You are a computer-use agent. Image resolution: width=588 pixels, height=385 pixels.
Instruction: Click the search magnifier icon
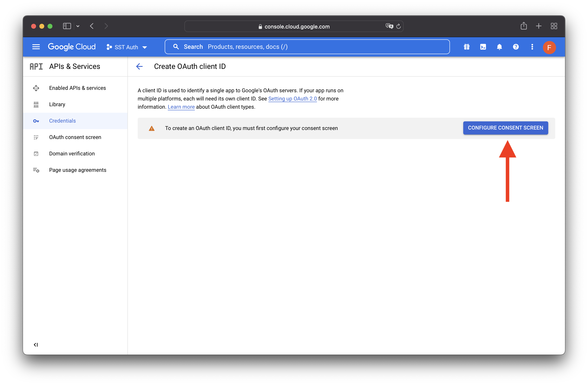coord(176,47)
